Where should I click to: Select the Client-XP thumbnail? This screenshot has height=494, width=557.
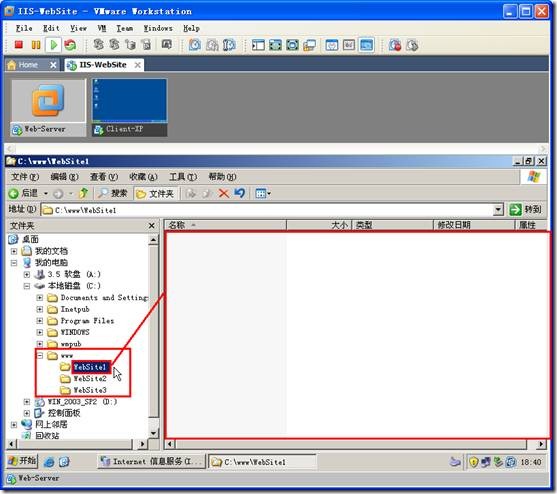click(129, 108)
